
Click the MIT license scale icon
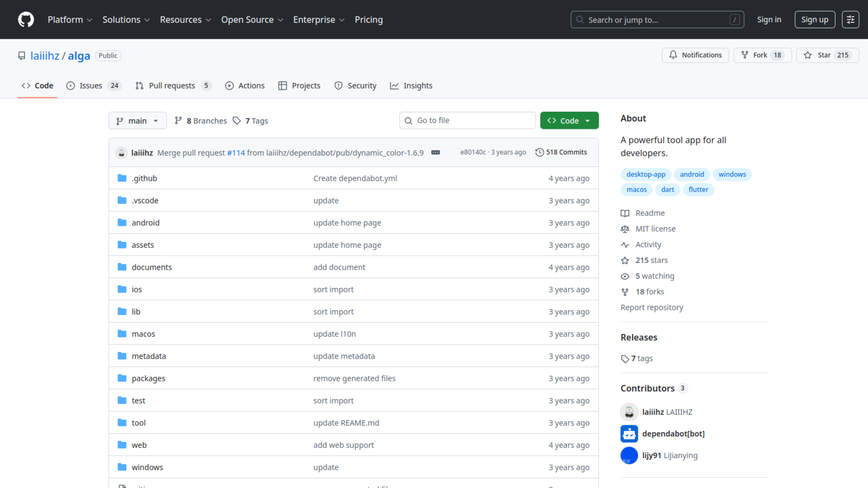[x=625, y=229]
